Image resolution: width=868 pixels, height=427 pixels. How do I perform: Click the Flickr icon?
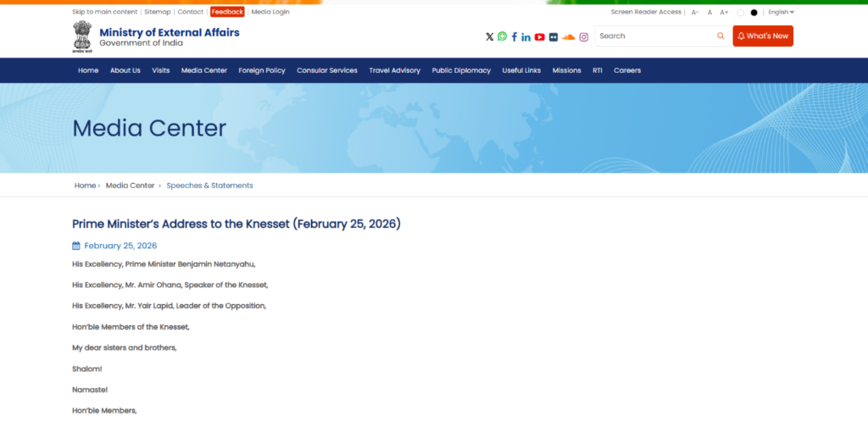coord(554,36)
